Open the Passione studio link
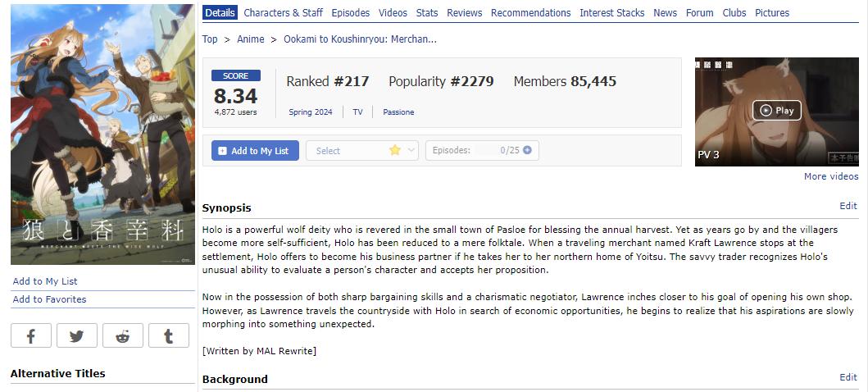 click(398, 112)
